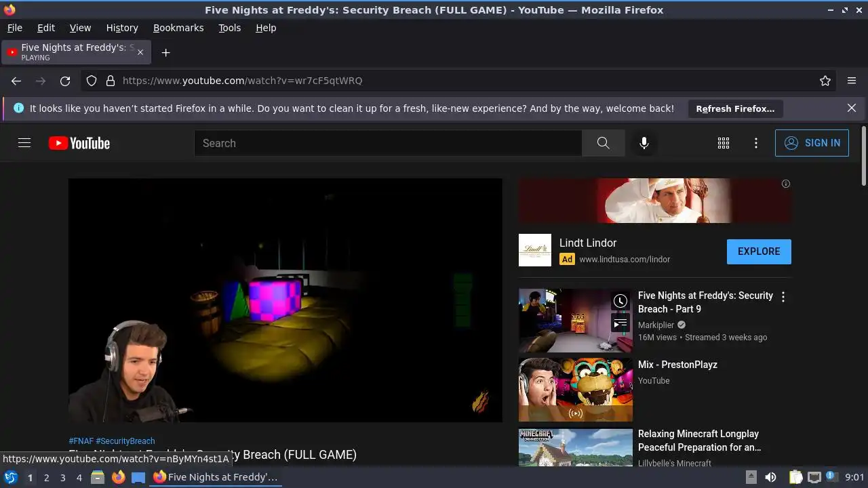Add Part 9 video to queue

coord(620,324)
